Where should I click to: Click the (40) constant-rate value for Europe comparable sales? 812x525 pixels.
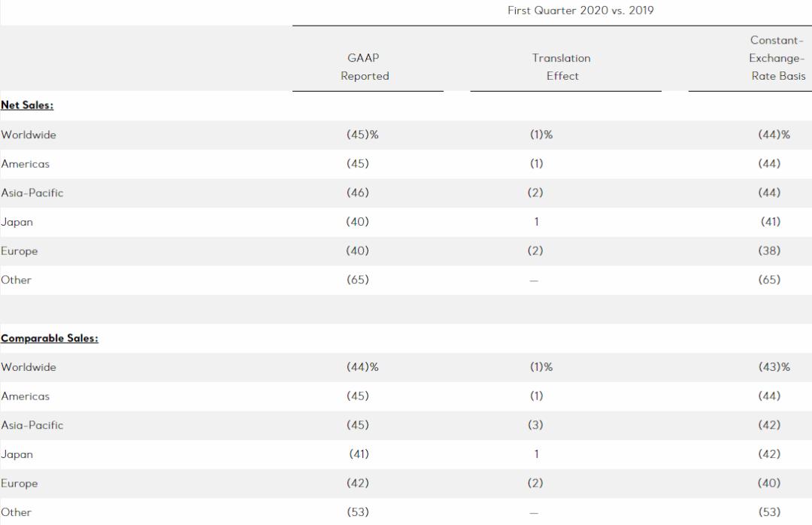tap(769, 484)
